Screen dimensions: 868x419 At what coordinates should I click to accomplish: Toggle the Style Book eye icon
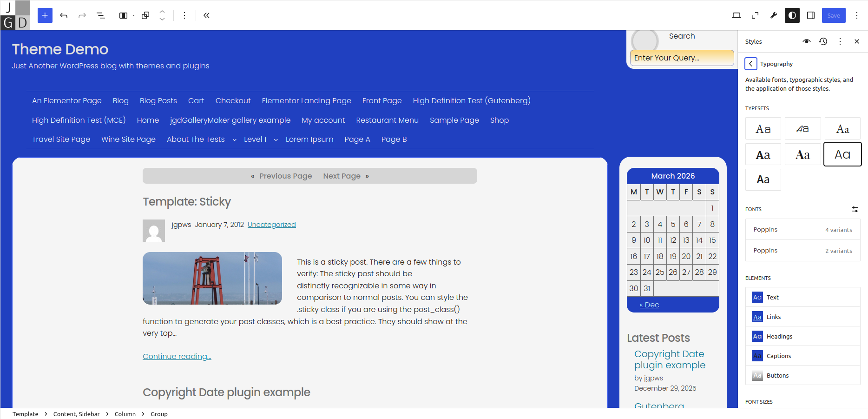(x=806, y=41)
